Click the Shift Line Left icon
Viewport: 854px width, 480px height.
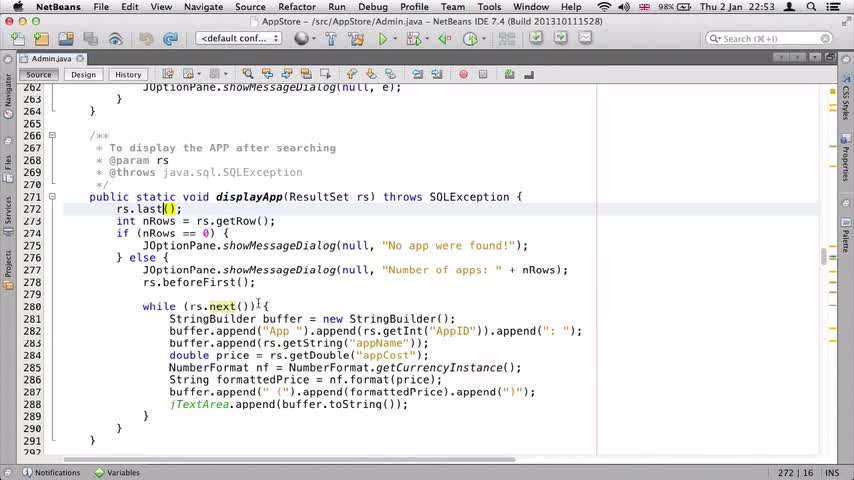click(417, 74)
